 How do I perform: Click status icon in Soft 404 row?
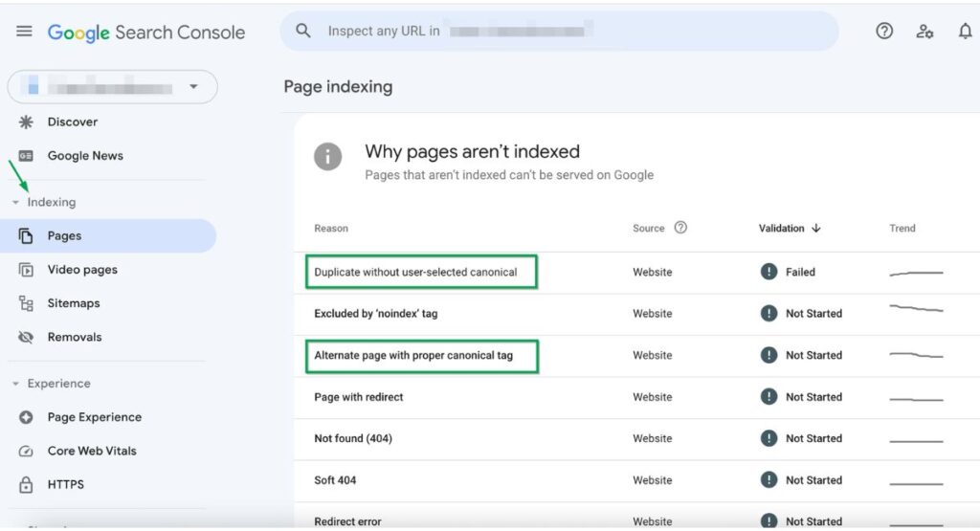point(768,479)
